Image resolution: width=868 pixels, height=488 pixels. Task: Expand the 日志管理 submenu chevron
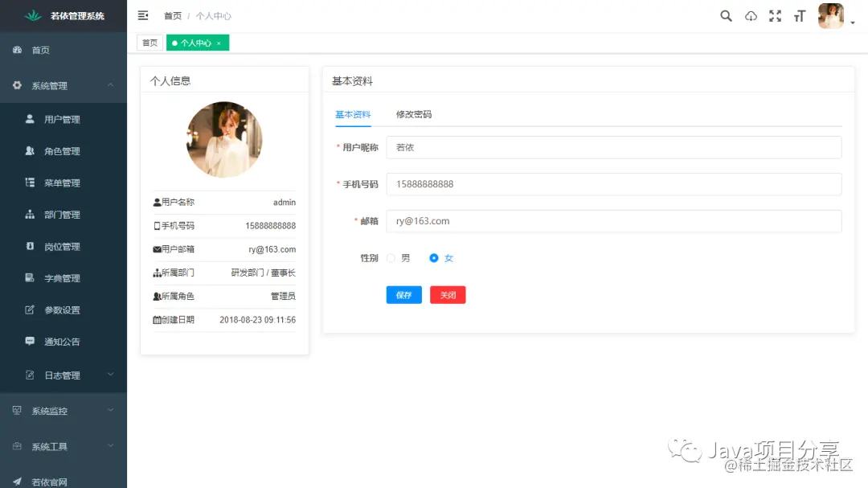click(x=111, y=375)
